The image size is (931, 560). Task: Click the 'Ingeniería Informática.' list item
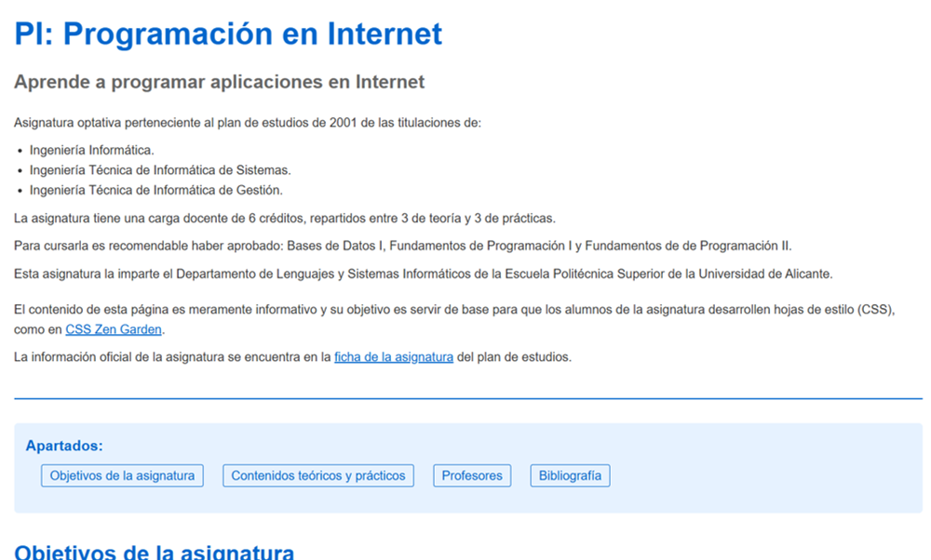92,150
